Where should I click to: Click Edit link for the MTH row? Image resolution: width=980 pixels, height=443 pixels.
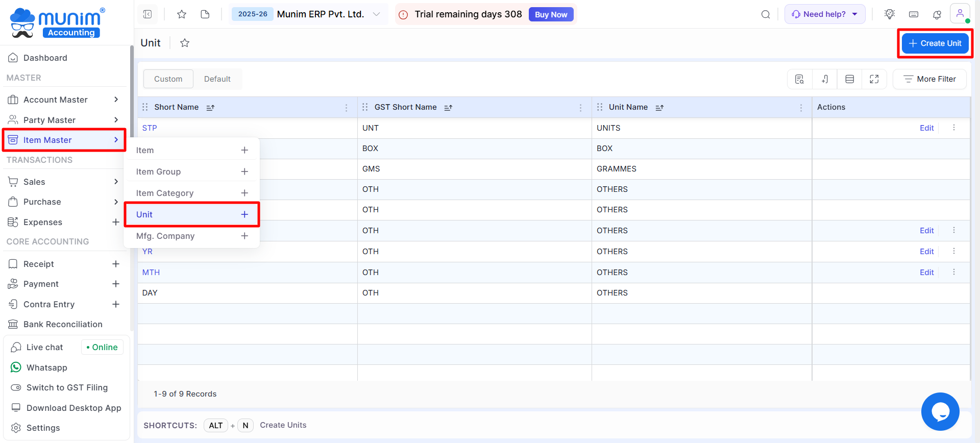pyautogui.click(x=926, y=273)
